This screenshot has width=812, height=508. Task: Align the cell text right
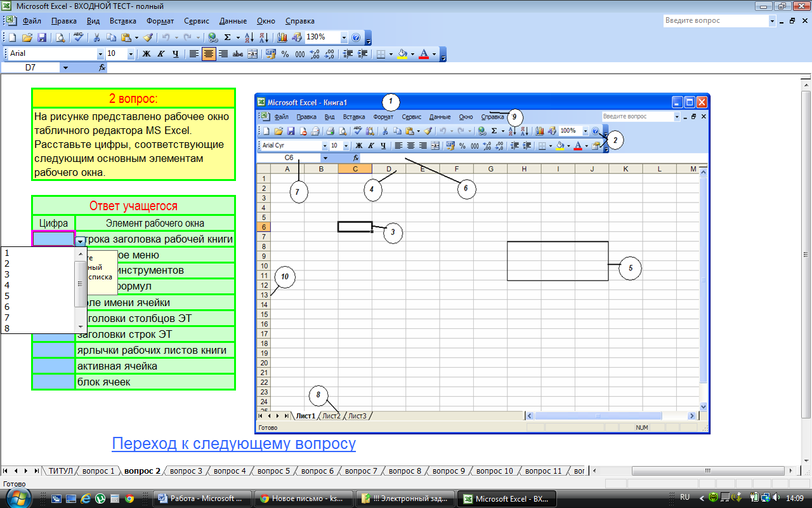(223, 54)
